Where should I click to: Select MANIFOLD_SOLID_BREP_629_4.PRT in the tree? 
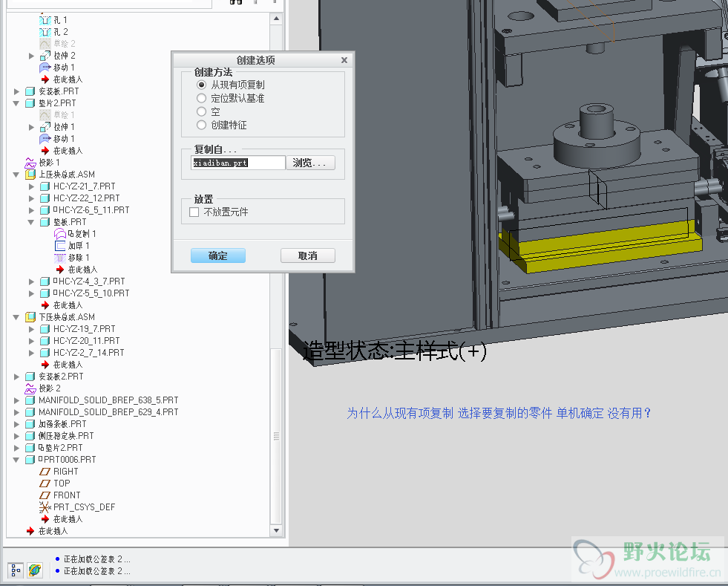tap(108, 412)
